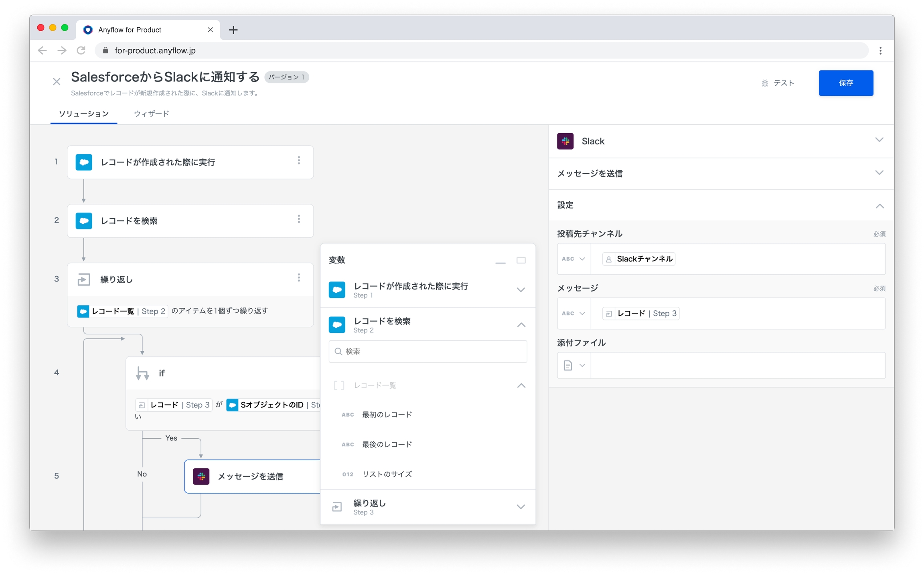The height and width of the screenshot is (575, 924).
Task: Open the kebab menu on レコードを検索 step
Action: point(299,219)
